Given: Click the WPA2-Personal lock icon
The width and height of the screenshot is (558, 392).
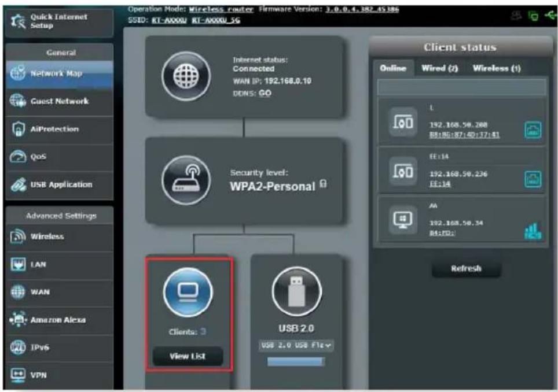Looking at the screenshot, I should [323, 184].
